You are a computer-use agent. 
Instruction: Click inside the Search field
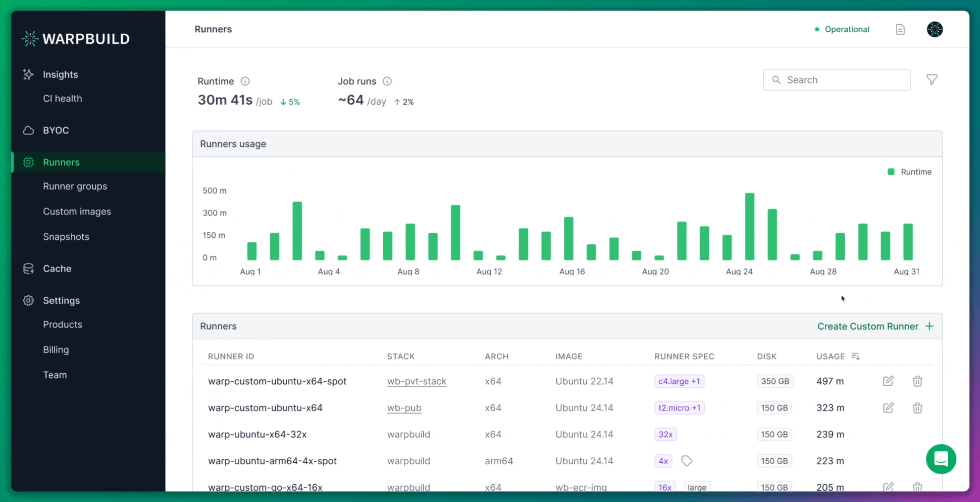pos(837,79)
